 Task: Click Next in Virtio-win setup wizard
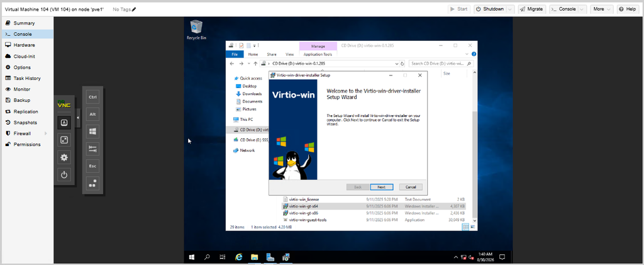[382, 187]
